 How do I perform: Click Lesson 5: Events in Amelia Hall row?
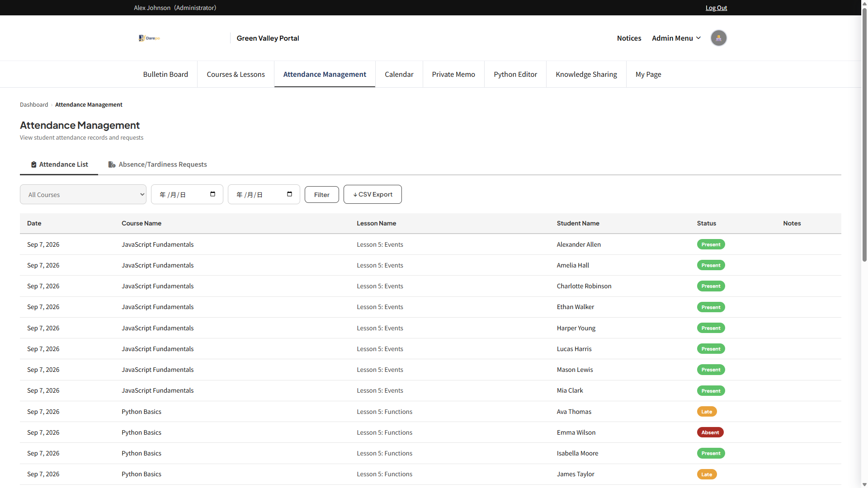point(380,265)
